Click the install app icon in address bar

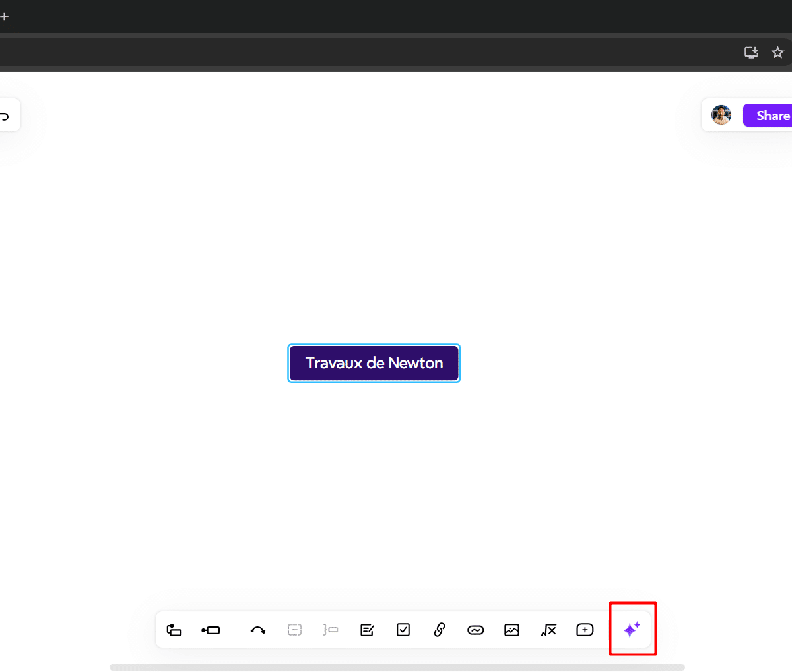click(751, 53)
